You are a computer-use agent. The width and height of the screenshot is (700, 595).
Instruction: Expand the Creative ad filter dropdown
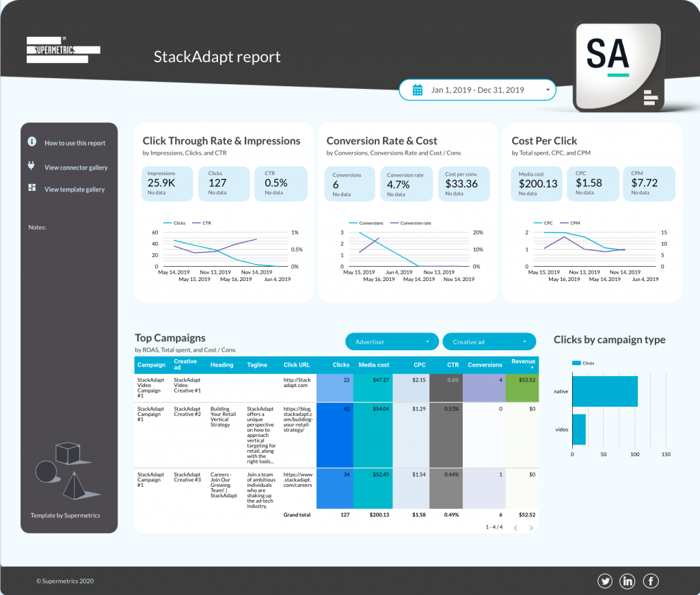[x=489, y=341]
